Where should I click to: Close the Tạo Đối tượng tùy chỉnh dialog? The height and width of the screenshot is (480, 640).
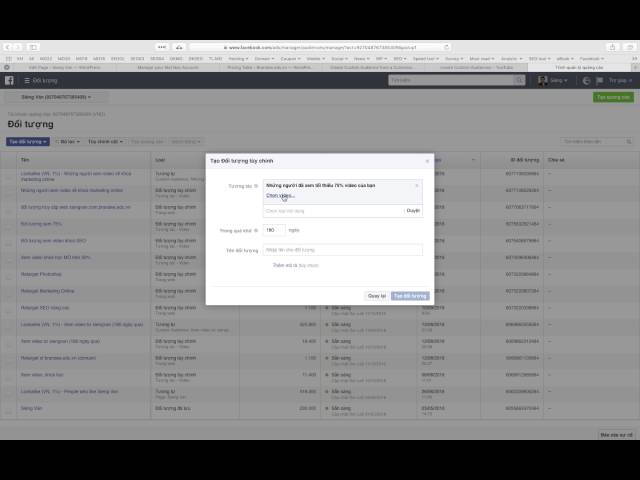[427, 161]
